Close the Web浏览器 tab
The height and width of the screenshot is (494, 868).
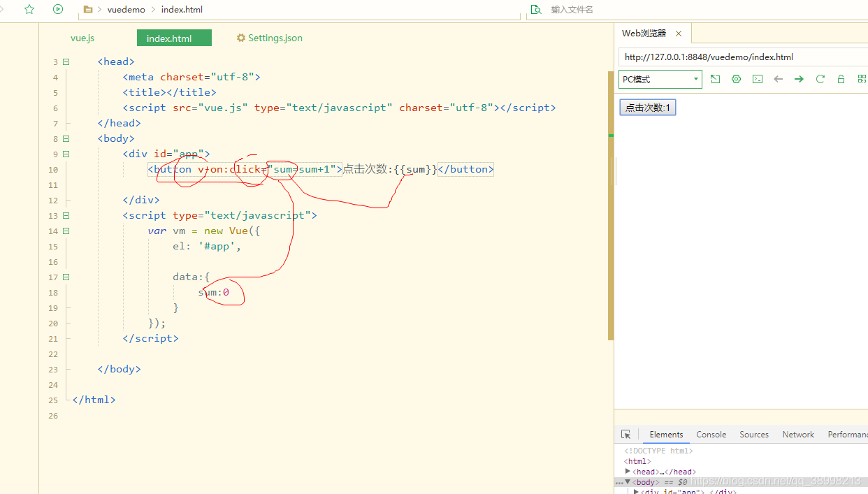click(x=678, y=34)
